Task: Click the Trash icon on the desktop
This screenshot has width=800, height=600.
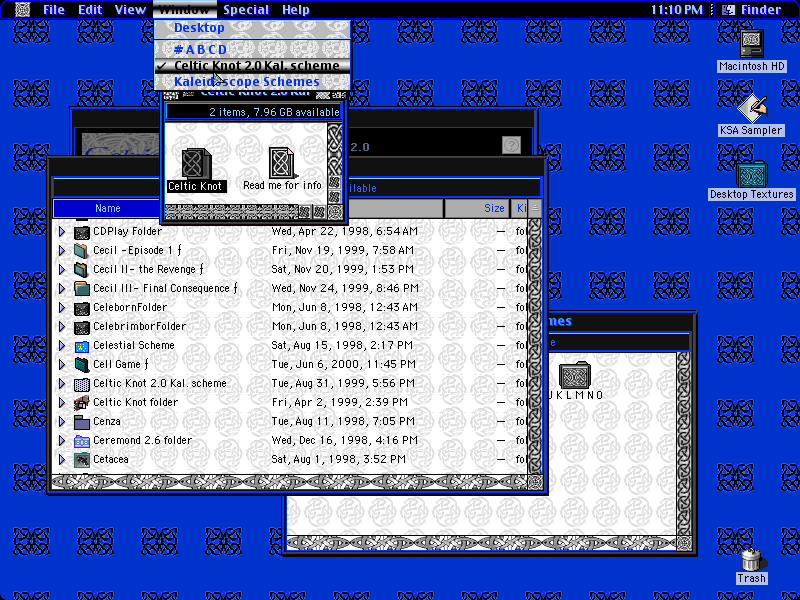Action: click(x=752, y=560)
